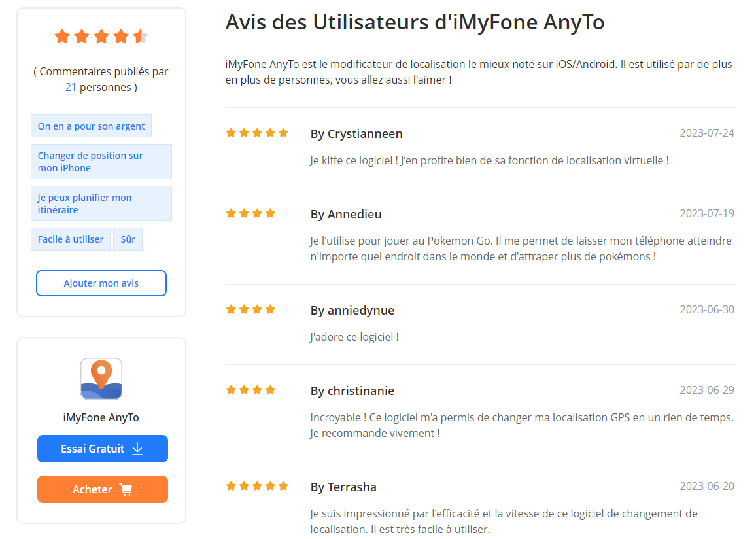Click the last star of Terrasha's rating
Screen dimensions: 756x539
click(x=283, y=486)
